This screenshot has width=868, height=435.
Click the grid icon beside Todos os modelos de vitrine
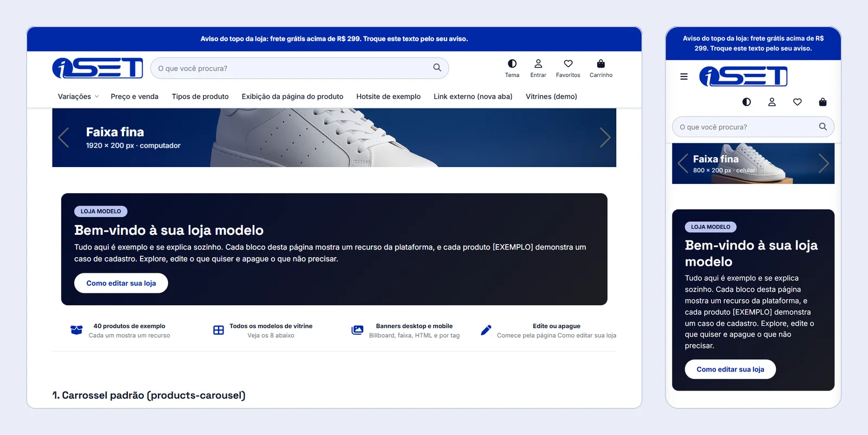coord(219,330)
